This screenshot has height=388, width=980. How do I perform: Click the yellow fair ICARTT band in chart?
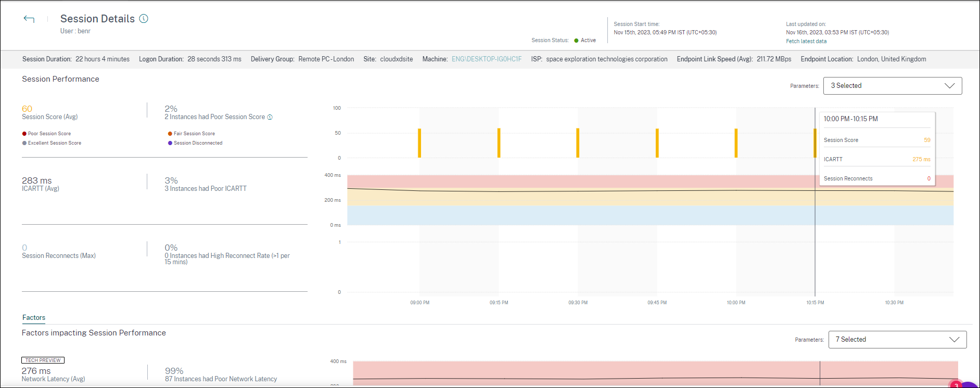tap(572, 199)
